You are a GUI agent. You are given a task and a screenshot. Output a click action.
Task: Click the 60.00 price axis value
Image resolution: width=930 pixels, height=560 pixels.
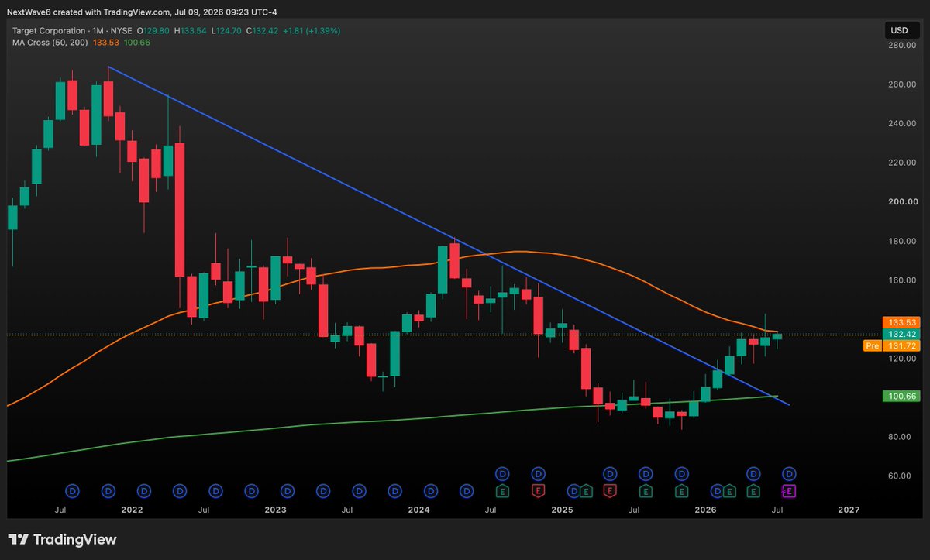point(901,476)
